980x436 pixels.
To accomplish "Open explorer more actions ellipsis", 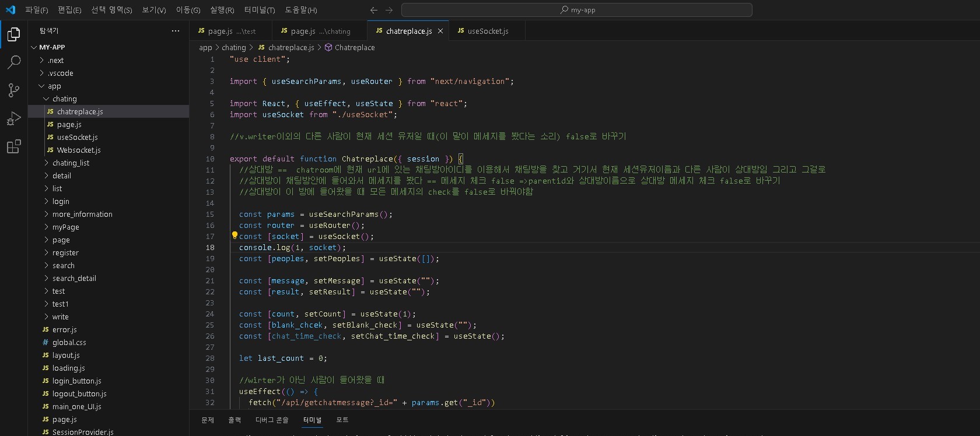I will [x=176, y=31].
